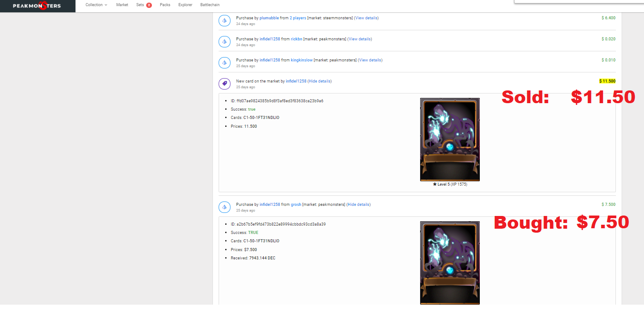Click the purchase icon on plumubble's row

(224, 21)
